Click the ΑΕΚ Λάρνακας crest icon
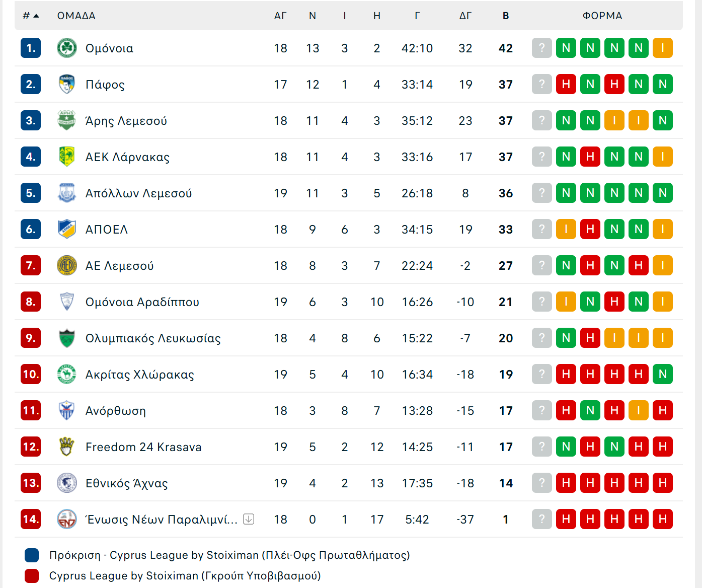The width and height of the screenshot is (702, 588). click(66, 157)
